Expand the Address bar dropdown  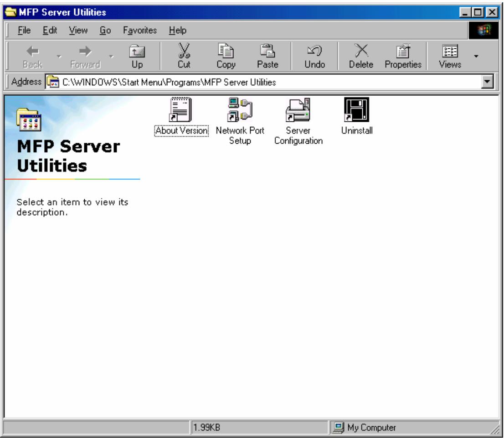pyautogui.click(x=487, y=82)
